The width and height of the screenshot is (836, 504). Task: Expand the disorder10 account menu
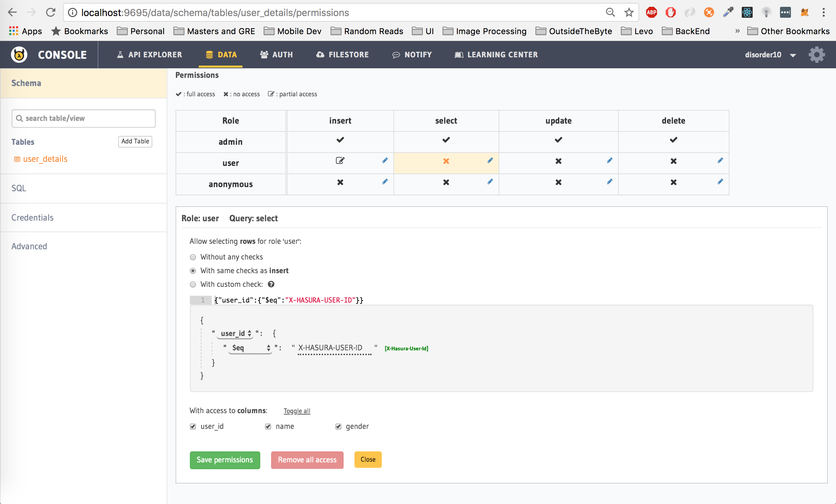click(770, 55)
